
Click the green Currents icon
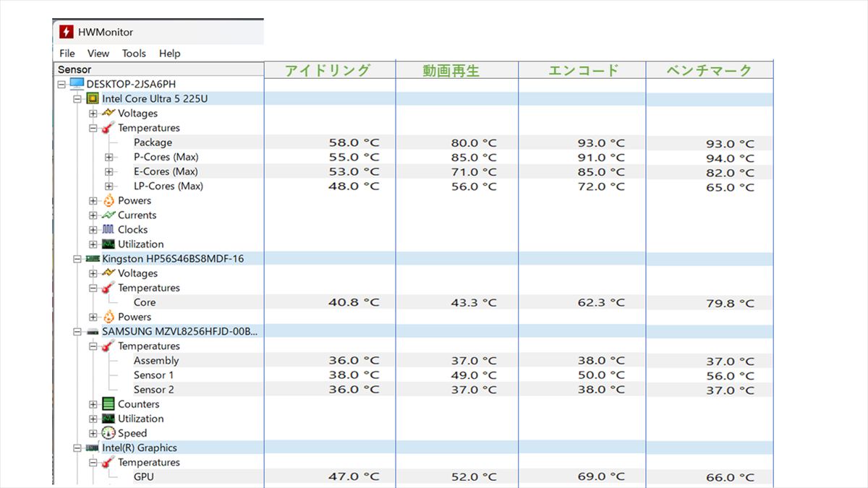coord(109,215)
